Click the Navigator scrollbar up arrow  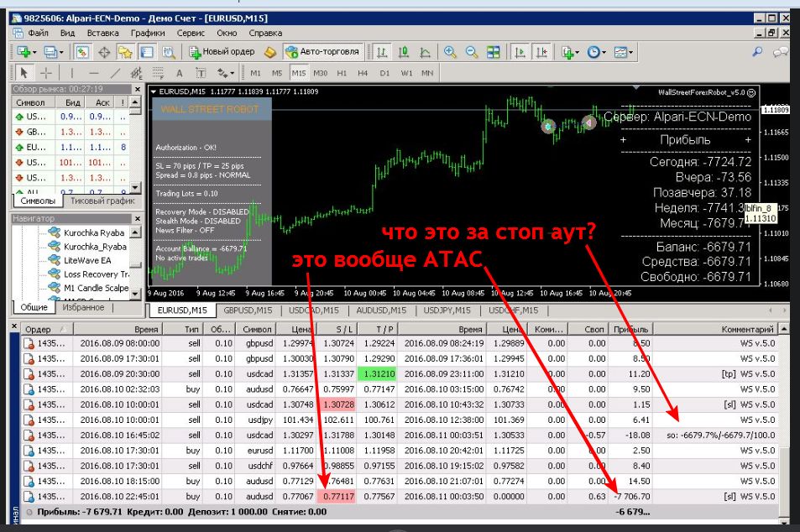tap(135, 232)
